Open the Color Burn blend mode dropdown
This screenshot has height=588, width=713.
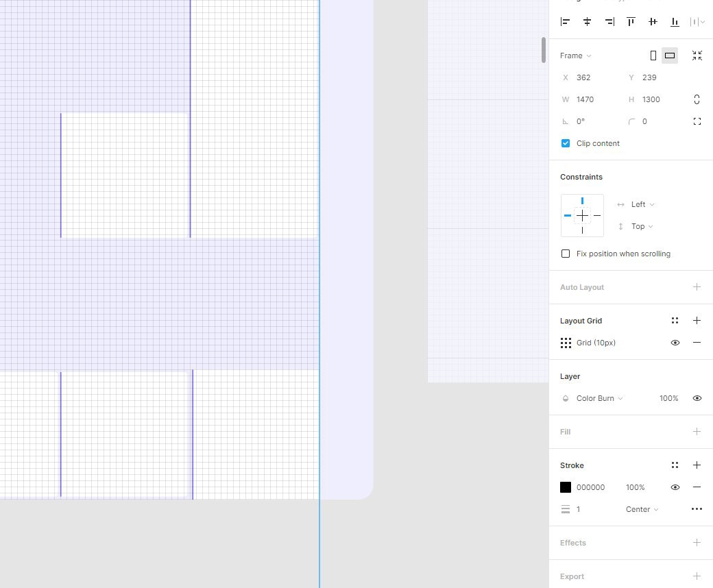pyautogui.click(x=599, y=398)
